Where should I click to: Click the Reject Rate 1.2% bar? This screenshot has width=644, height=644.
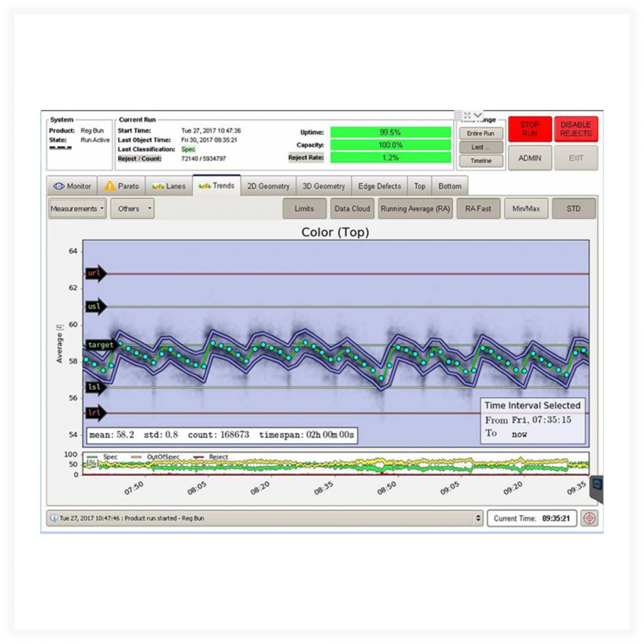(391, 158)
